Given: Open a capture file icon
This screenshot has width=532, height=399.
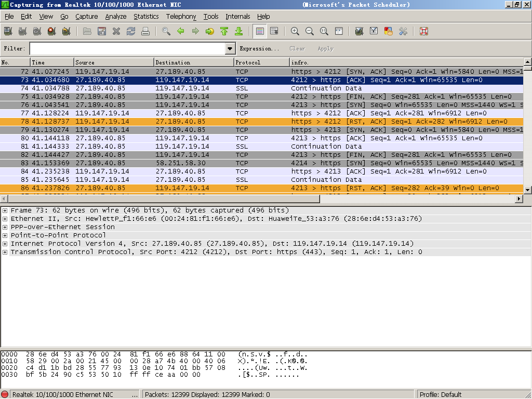Looking at the screenshot, I should pos(87,31).
